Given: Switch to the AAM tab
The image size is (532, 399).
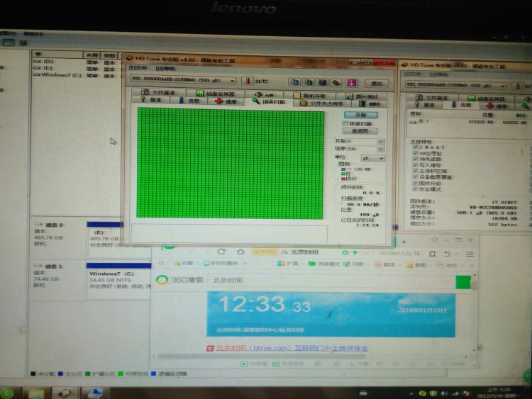Looking at the screenshot, I should 265,94.
